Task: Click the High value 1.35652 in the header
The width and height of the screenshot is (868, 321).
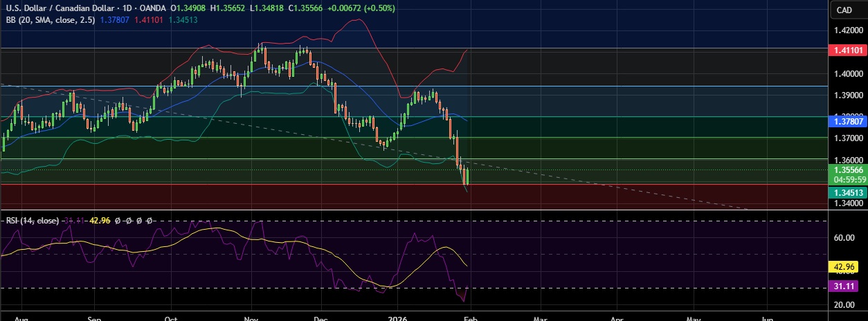Action: coord(230,9)
